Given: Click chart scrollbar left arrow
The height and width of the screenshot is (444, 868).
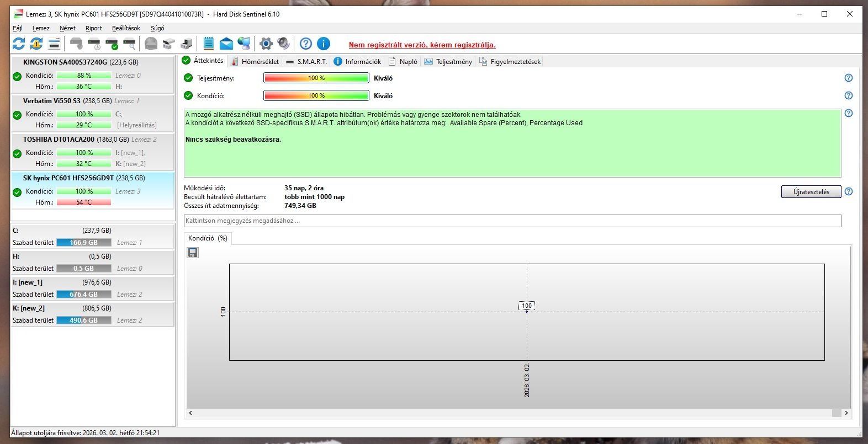Looking at the screenshot, I should 190,413.
